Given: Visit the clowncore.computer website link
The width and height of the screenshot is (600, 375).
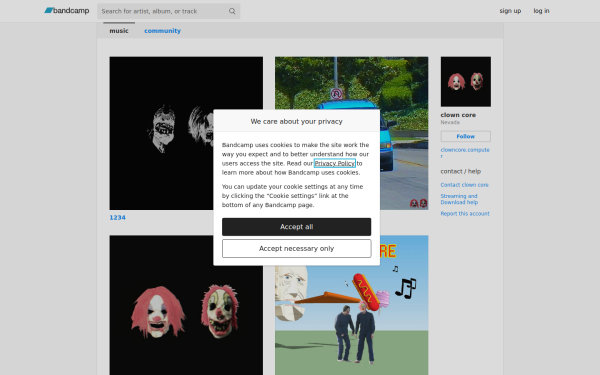Looking at the screenshot, I should pyautogui.click(x=465, y=153).
